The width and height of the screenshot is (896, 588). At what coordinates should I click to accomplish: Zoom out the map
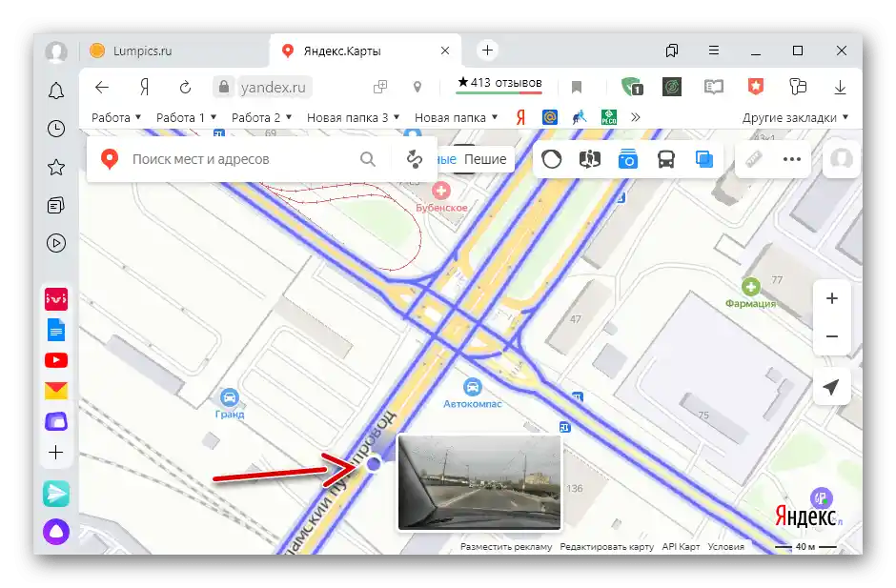832,336
